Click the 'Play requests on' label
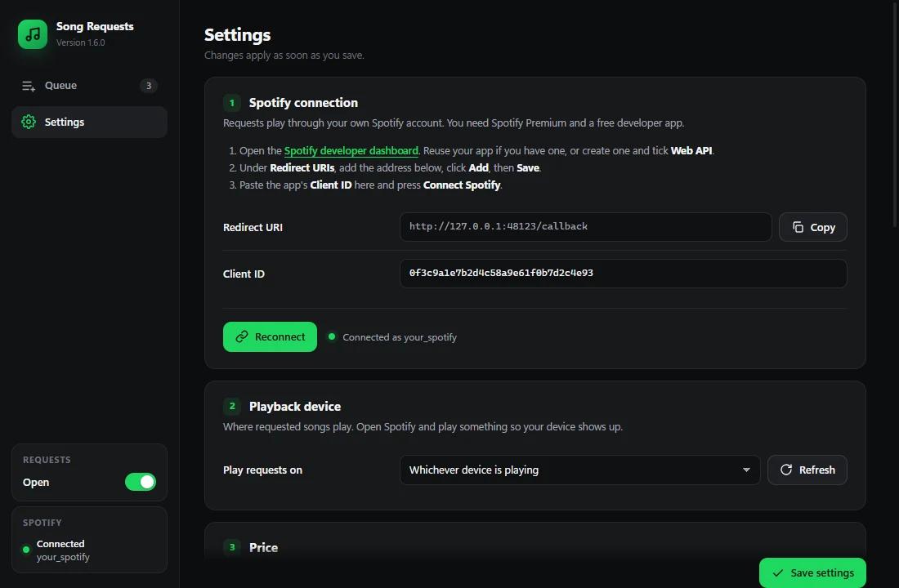This screenshot has height=588, width=899. point(262,470)
